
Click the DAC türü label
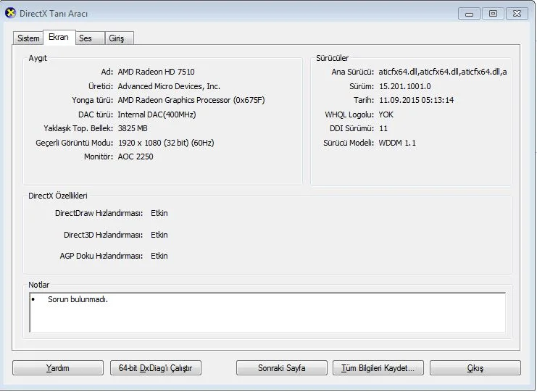[96, 114]
